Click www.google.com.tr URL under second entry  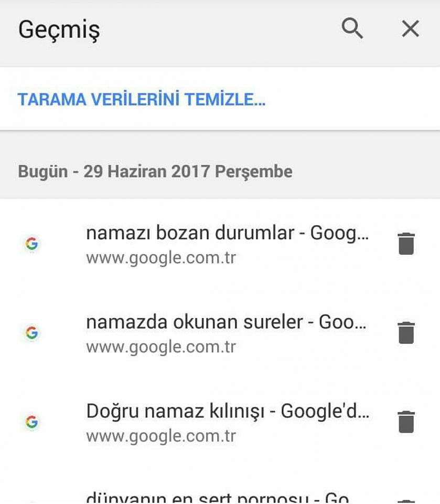click(x=161, y=347)
